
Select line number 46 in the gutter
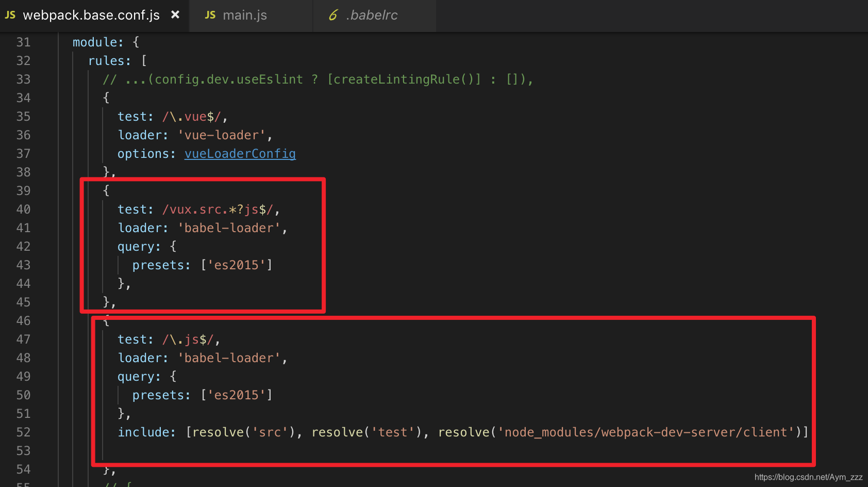23,321
